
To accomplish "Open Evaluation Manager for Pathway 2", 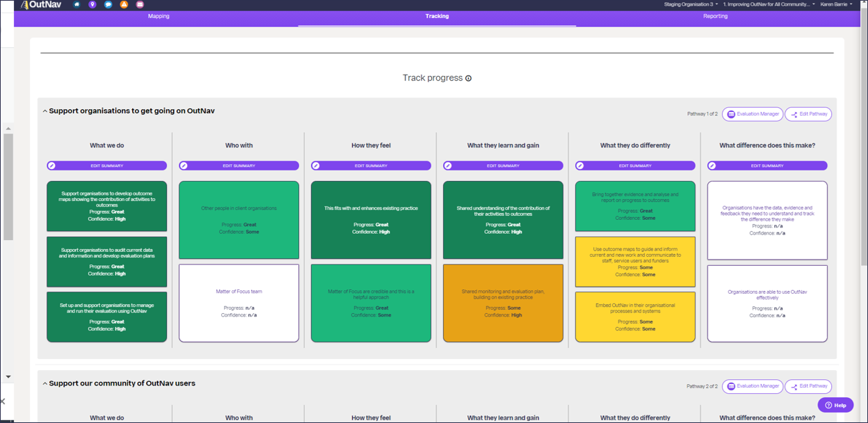I will (x=753, y=386).
